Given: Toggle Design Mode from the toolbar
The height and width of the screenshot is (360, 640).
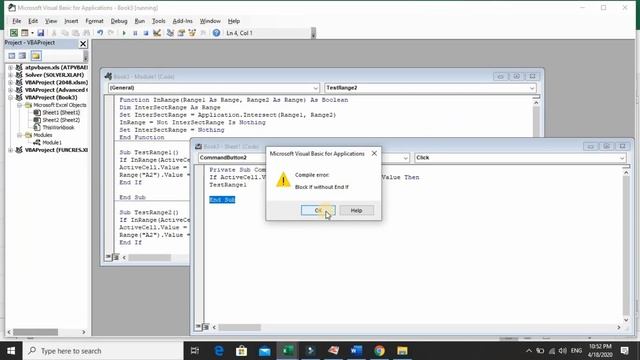Looking at the screenshot, I should click(157, 33).
